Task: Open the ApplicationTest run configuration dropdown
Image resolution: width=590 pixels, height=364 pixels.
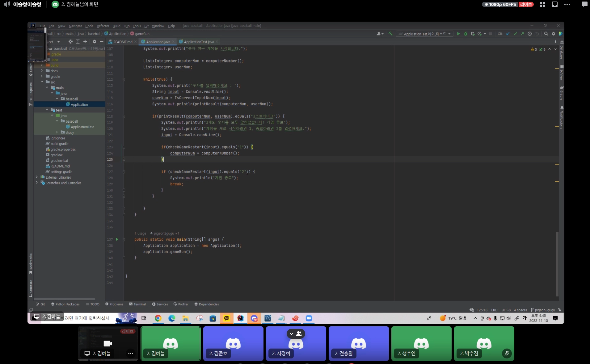Action: click(x=425, y=34)
